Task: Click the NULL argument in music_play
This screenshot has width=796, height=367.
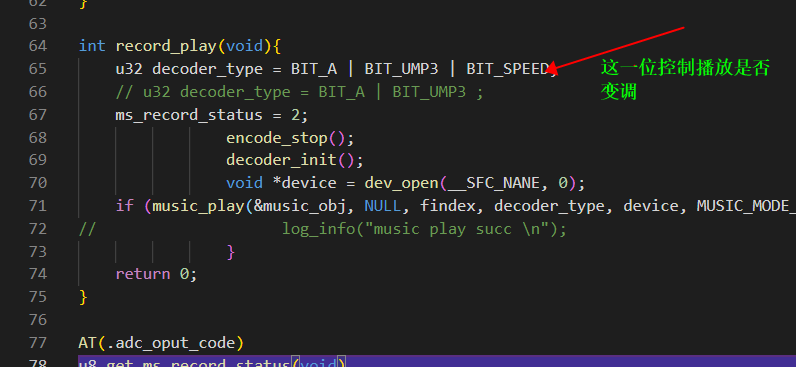Action: (x=383, y=206)
